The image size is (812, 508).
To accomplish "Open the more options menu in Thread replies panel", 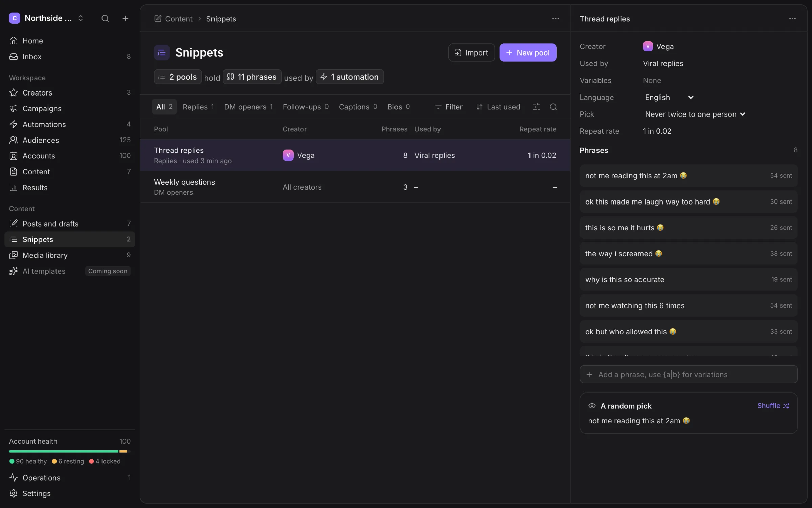I will coord(792,19).
